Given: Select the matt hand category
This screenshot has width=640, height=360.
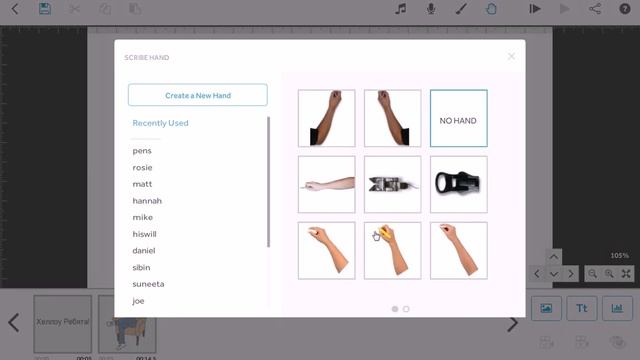Looking at the screenshot, I should (142, 184).
